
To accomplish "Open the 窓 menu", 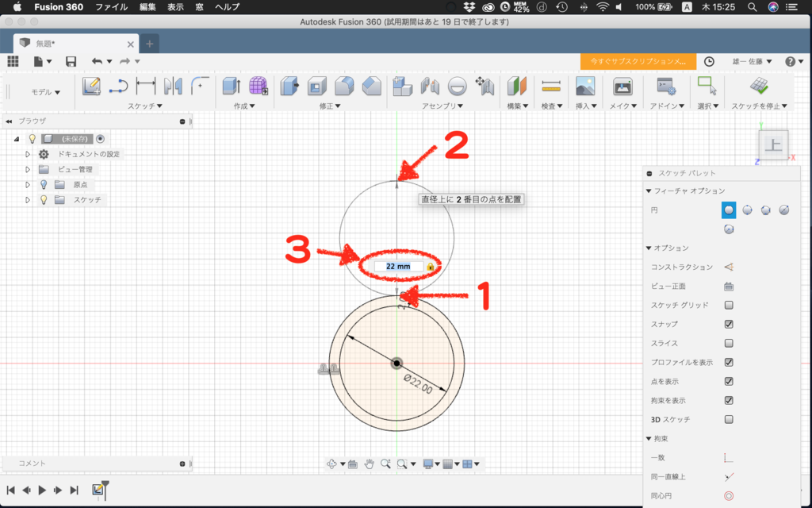I will coord(199,6).
